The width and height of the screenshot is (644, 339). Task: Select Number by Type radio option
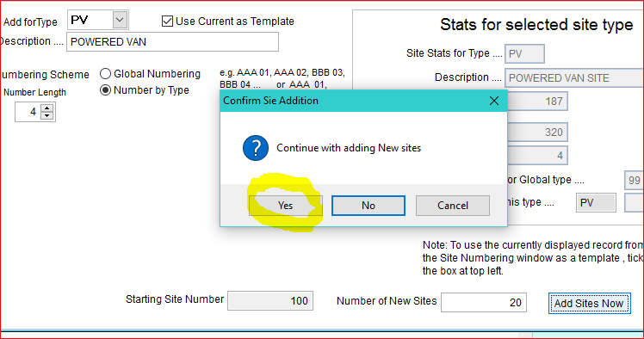(106, 89)
